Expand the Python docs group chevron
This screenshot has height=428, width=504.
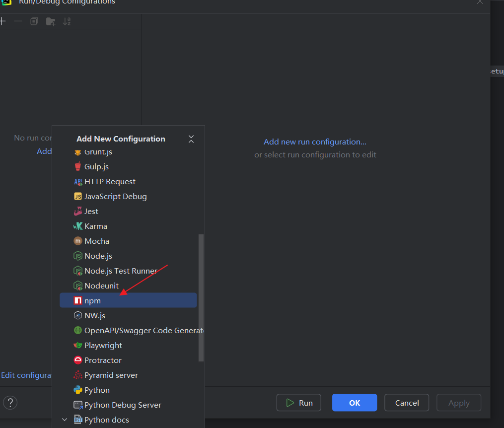65,420
